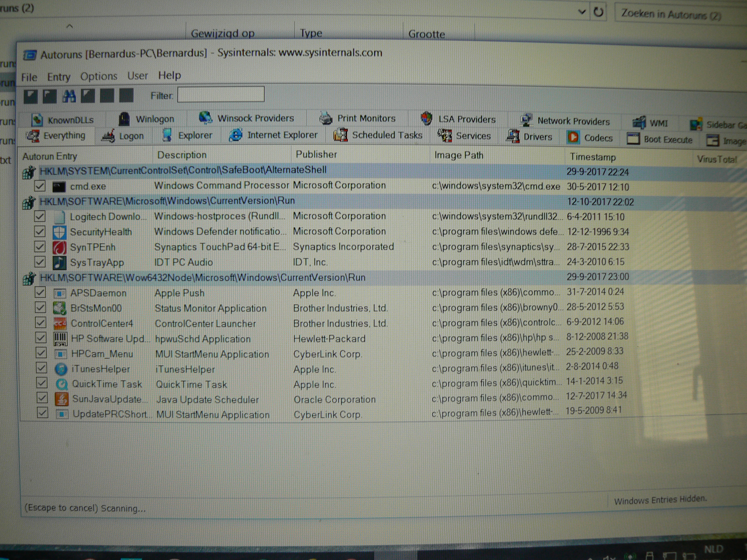
Task: Click the SecurityHealth shield icon
Action: point(59,232)
